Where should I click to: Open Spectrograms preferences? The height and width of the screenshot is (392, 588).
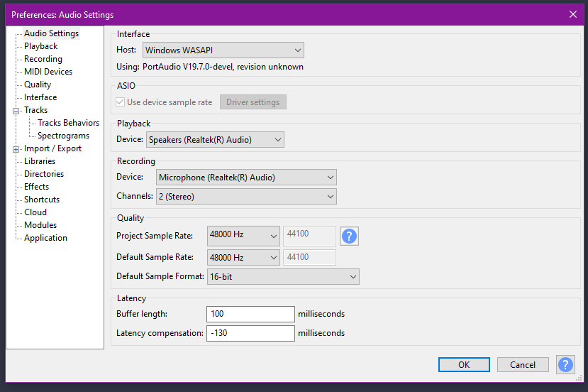63,136
